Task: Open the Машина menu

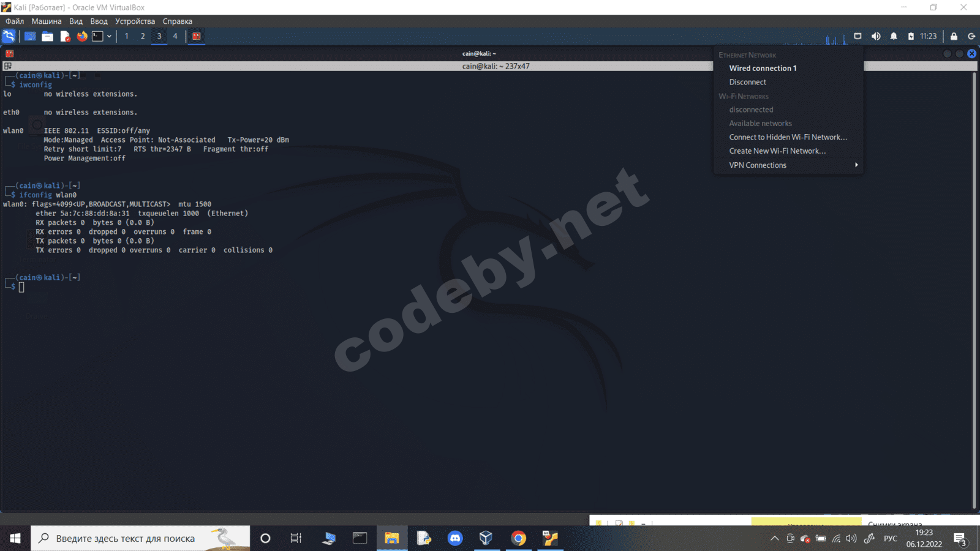Action: click(x=47, y=21)
